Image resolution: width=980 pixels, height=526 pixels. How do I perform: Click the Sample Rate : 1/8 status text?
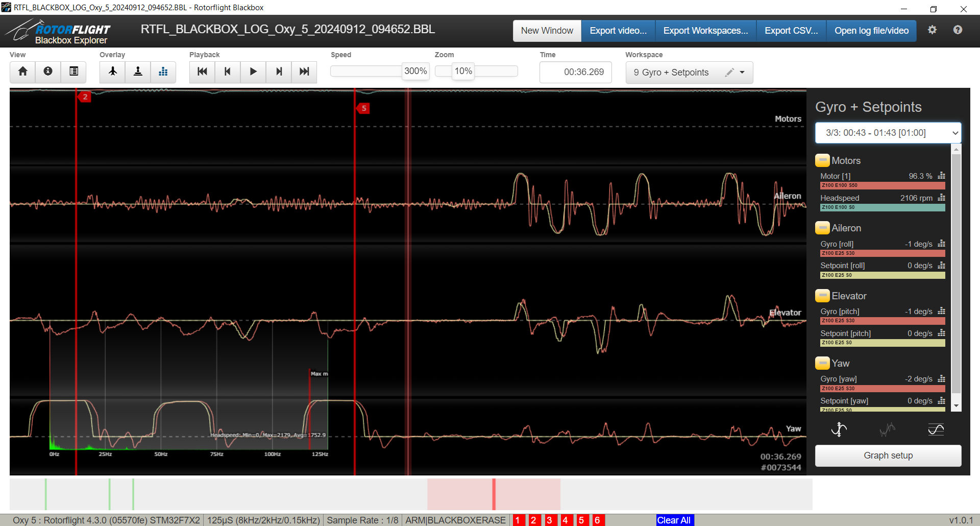click(x=362, y=520)
